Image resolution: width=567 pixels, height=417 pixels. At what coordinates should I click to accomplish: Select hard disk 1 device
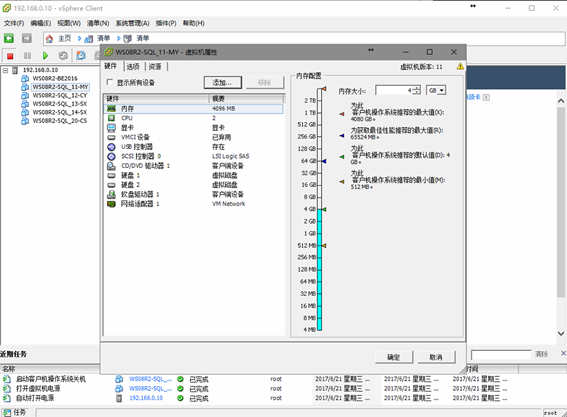tap(193, 175)
